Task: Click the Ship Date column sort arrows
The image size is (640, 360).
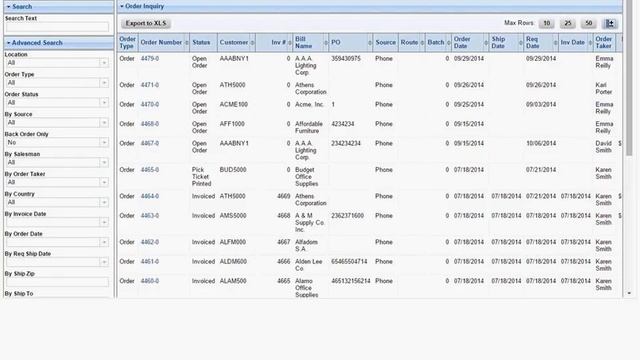Action: click(520, 43)
